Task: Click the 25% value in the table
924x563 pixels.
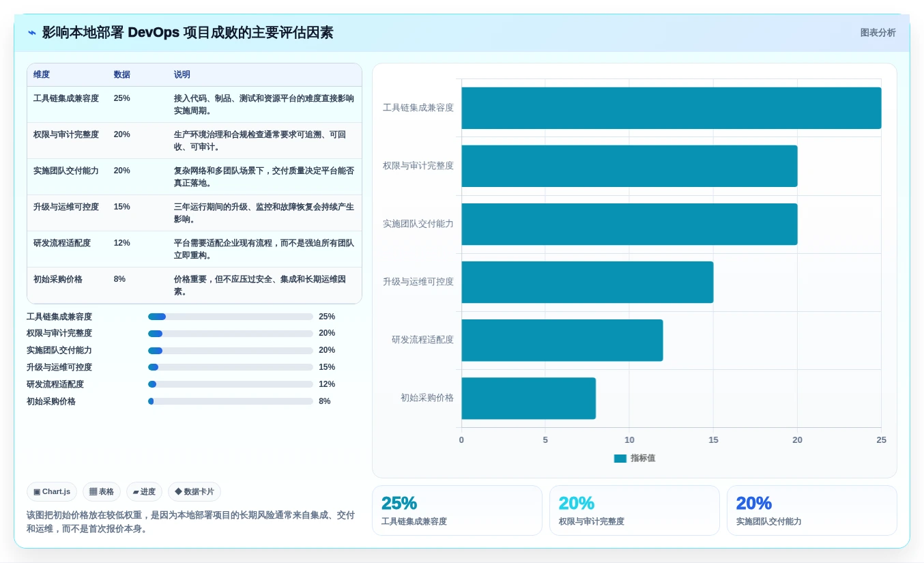Action: (x=122, y=98)
